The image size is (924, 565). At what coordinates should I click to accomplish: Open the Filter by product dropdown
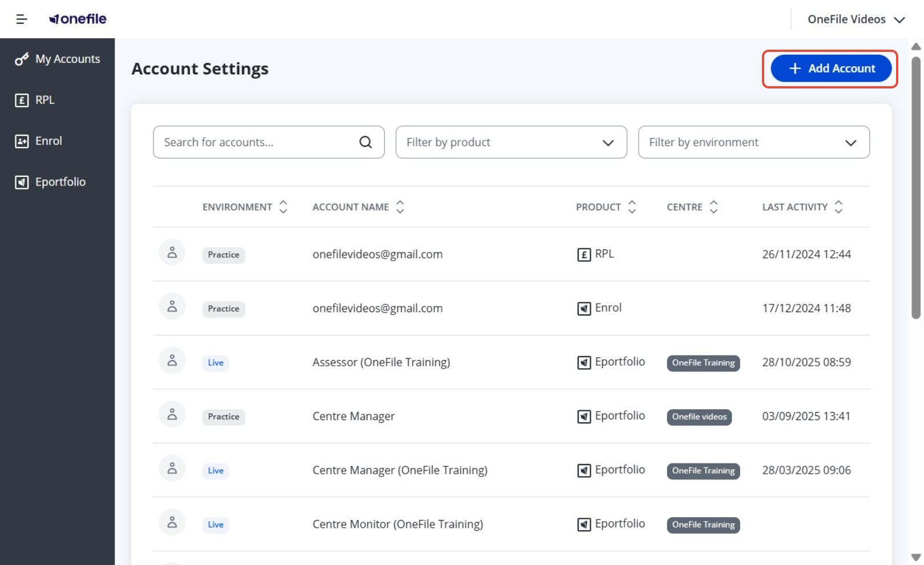511,142
